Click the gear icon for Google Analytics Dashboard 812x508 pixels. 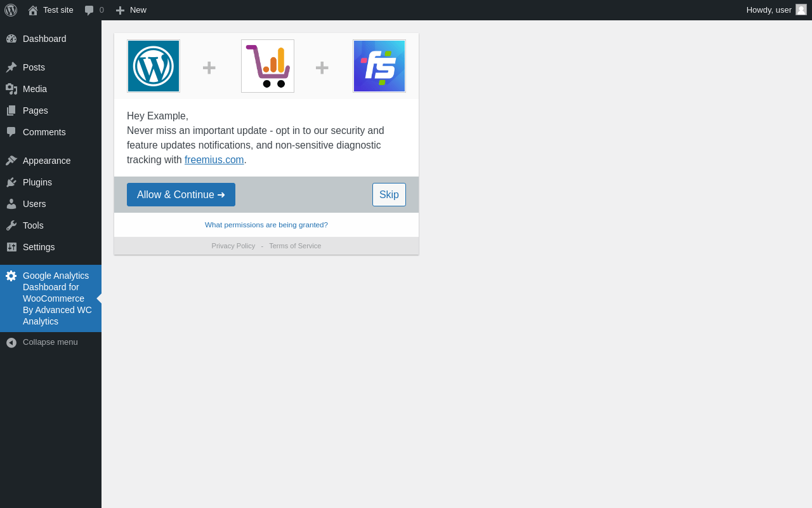11,276
